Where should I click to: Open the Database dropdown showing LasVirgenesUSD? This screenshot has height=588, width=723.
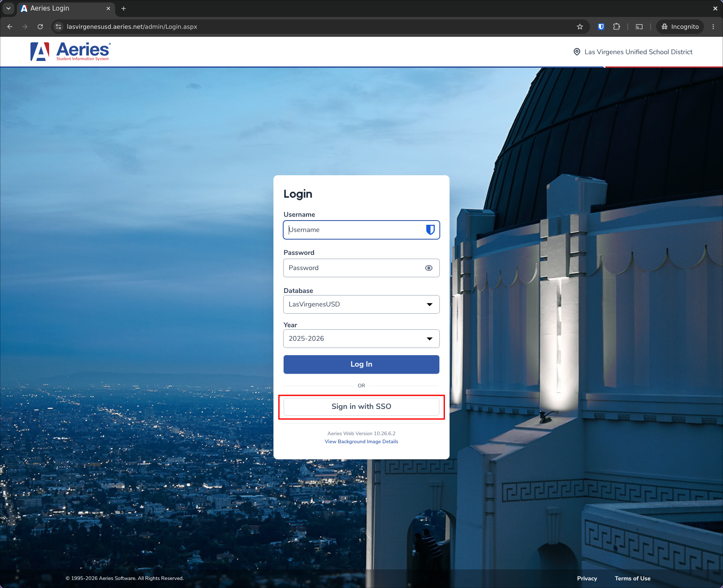click(x=361, y=304)
